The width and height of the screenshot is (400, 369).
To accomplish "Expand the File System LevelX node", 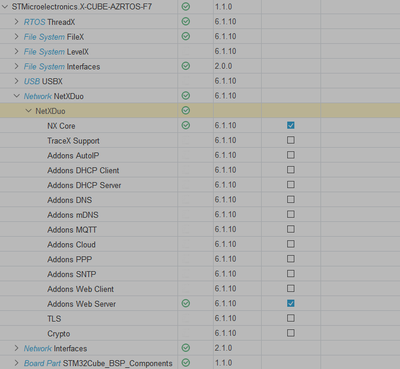I will pos(16,51).
